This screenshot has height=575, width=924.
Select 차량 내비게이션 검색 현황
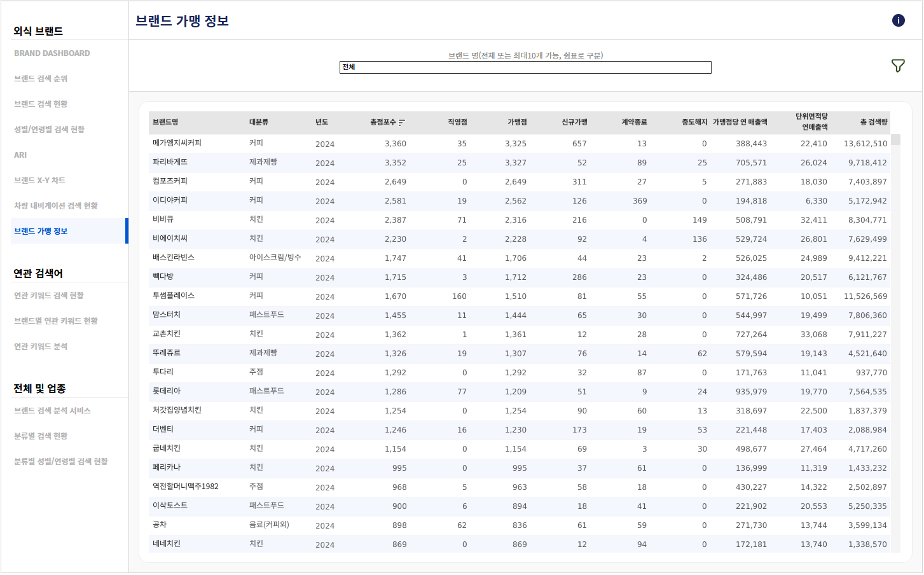coord(56,206)
